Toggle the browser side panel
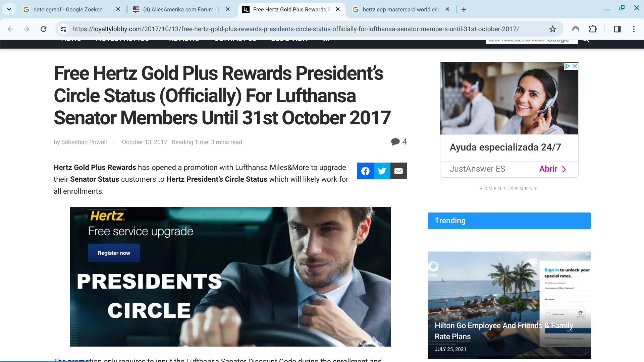This screenshot has height=362, width=644. point(617,29)
